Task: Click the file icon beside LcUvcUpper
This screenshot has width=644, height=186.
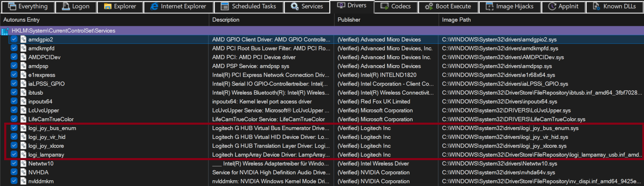Action: pos(23,111)
